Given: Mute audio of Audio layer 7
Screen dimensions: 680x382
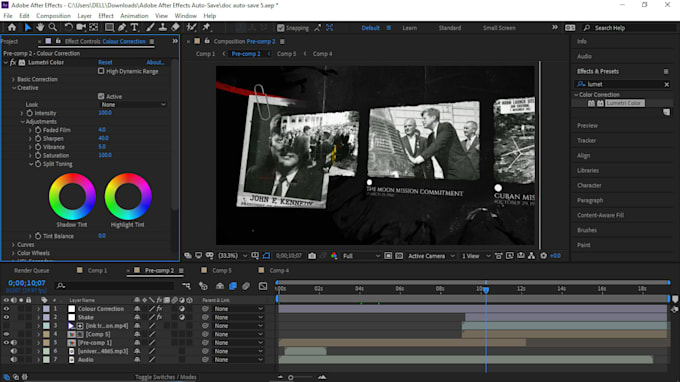Looking at the screenshot, I should coord(13,359).
